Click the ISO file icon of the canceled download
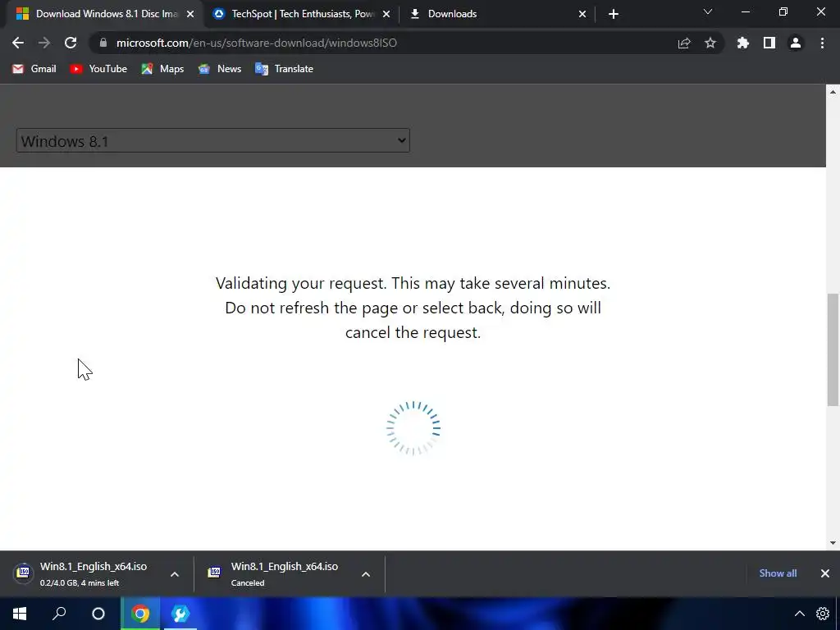This screenshot has height=630, width=840. 214,573
